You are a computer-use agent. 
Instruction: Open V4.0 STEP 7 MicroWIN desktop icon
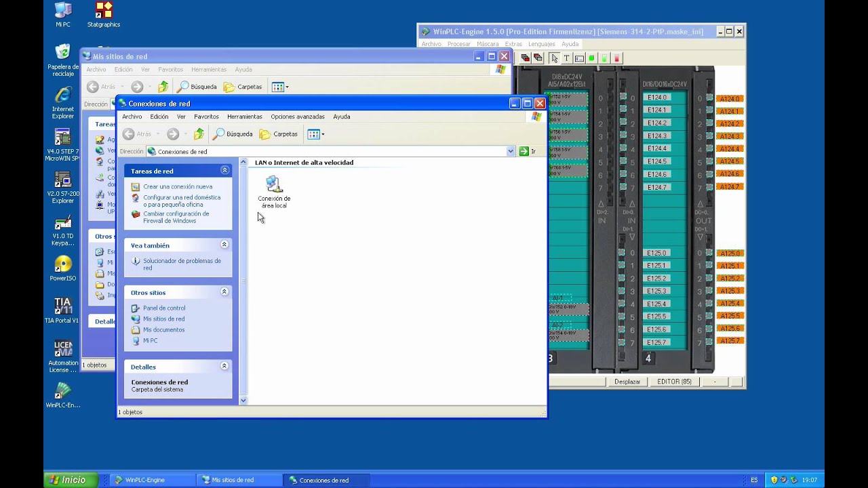point(63,144)
